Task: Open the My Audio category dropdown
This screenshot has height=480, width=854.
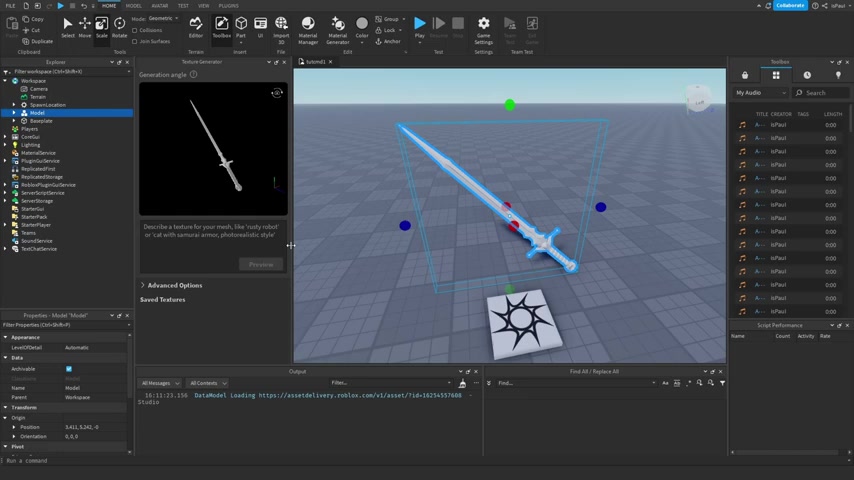Action: pyautogui.click(x=760, y=93)
